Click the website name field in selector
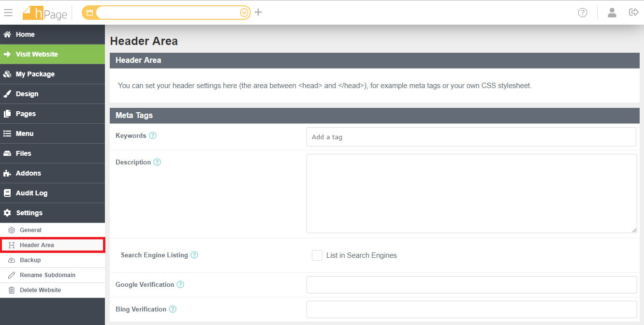Screen dimensions: 644x325 point(168,13)
